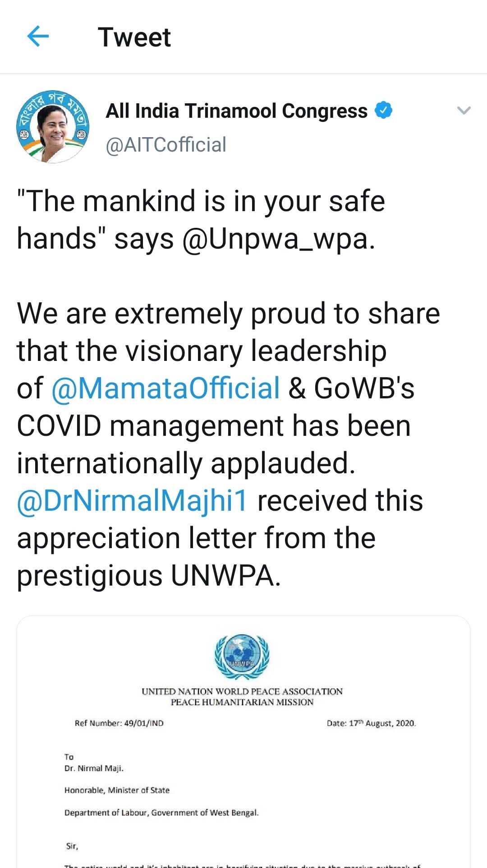487x868 pixels.
Task: Tap the back arrow icon
Action: click(38, 37)
